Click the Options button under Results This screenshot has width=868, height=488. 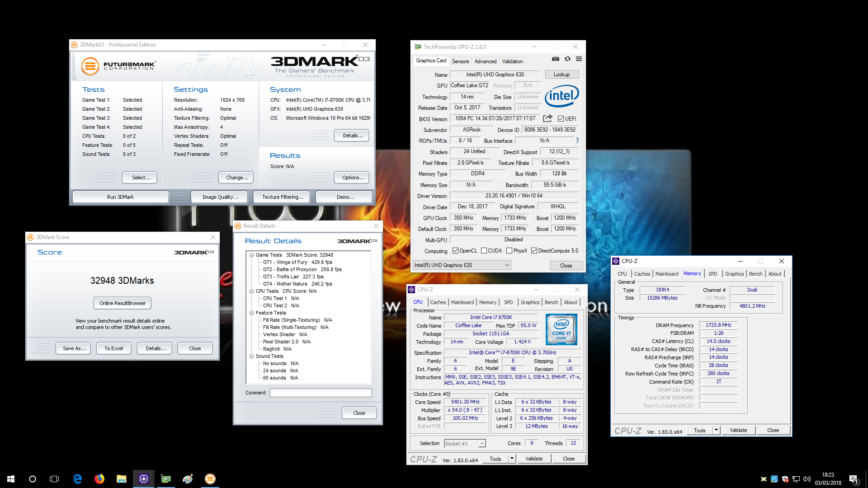click(x=352, y=178)
